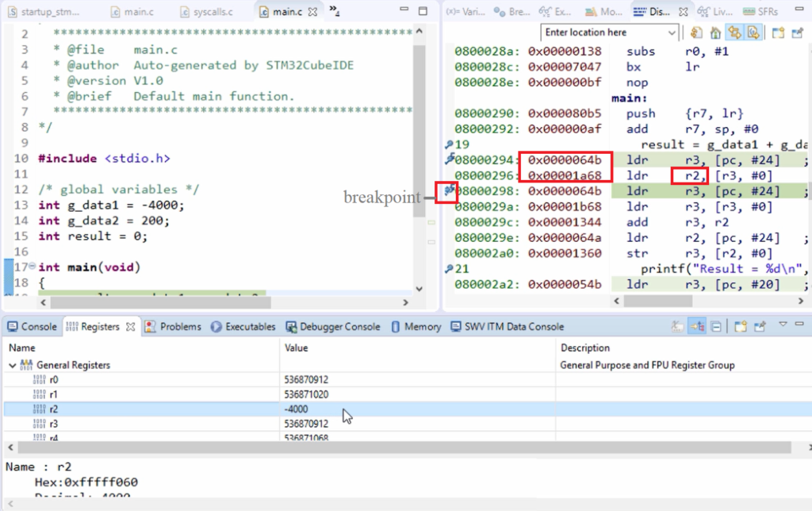Click the #include <stdio.h> code line
This screenshot has width=812, height=511.
pos(104,159)
